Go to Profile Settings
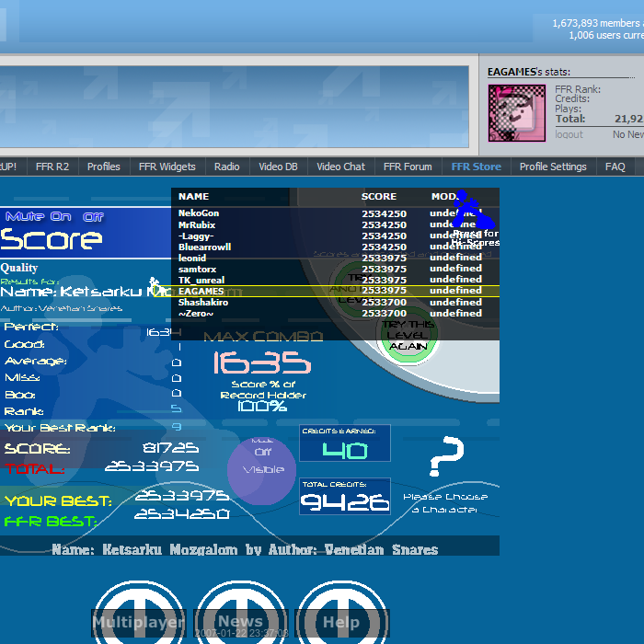This screenshot has height=644, width=644. [553, 167]
